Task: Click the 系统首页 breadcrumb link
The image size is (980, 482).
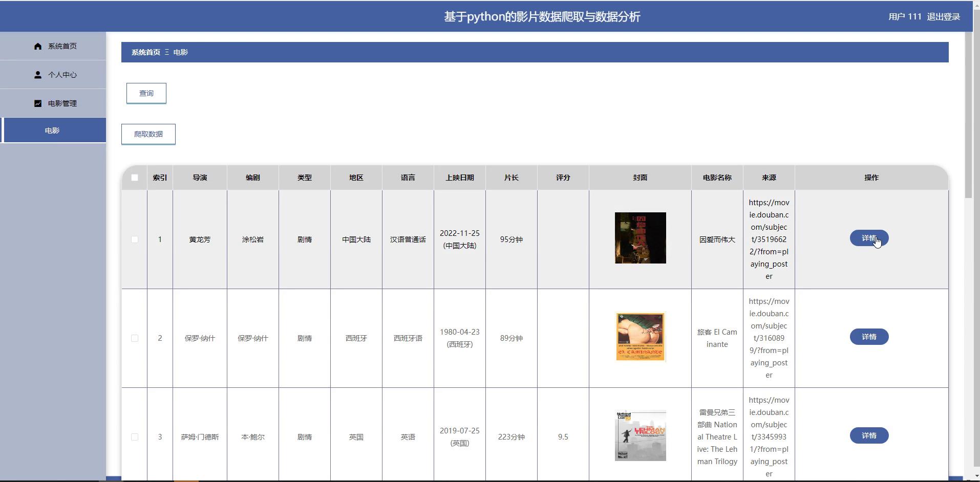Action: (146, 52)
